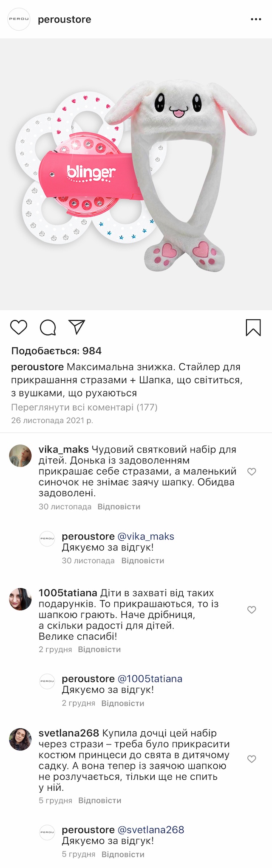The image size is (272, 868).
Task: Open vika_maks's profile picture
Action: [20, 456]
